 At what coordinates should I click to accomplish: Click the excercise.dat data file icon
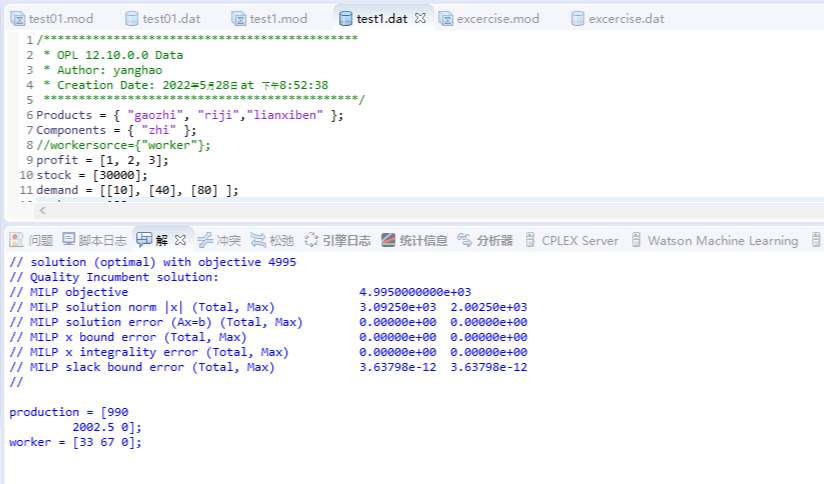[578, 19]
